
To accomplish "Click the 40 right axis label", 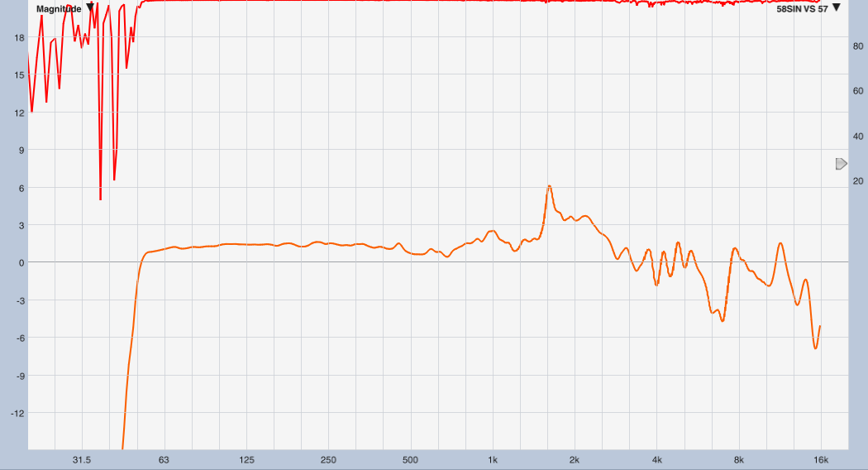I will [x=858, y=136].
